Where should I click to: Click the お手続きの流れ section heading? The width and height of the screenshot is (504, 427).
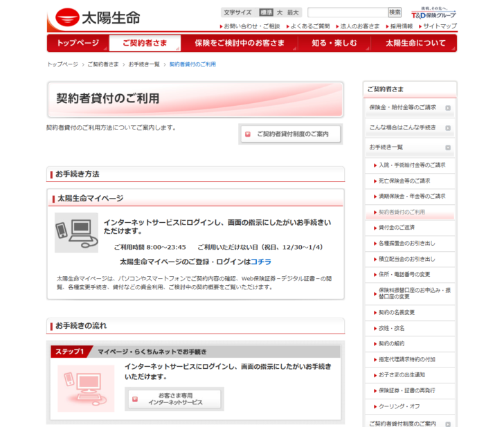click(x=81, y=326)
